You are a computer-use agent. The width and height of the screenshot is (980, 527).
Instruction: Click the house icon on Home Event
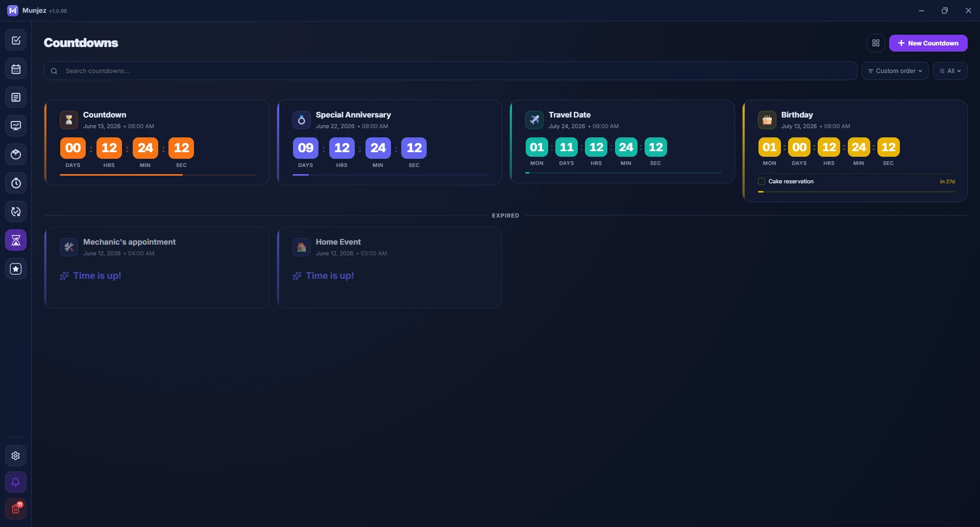(x=302, y=247)
